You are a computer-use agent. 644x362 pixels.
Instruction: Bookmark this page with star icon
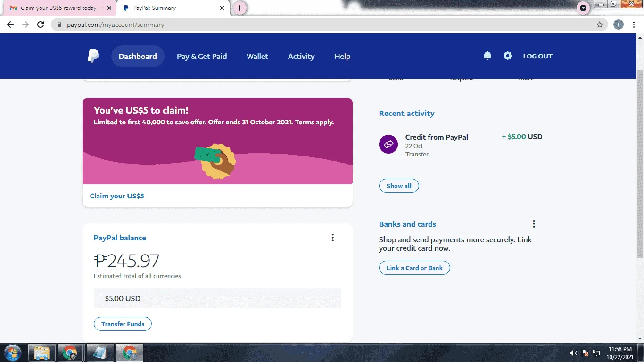point(600,25)
